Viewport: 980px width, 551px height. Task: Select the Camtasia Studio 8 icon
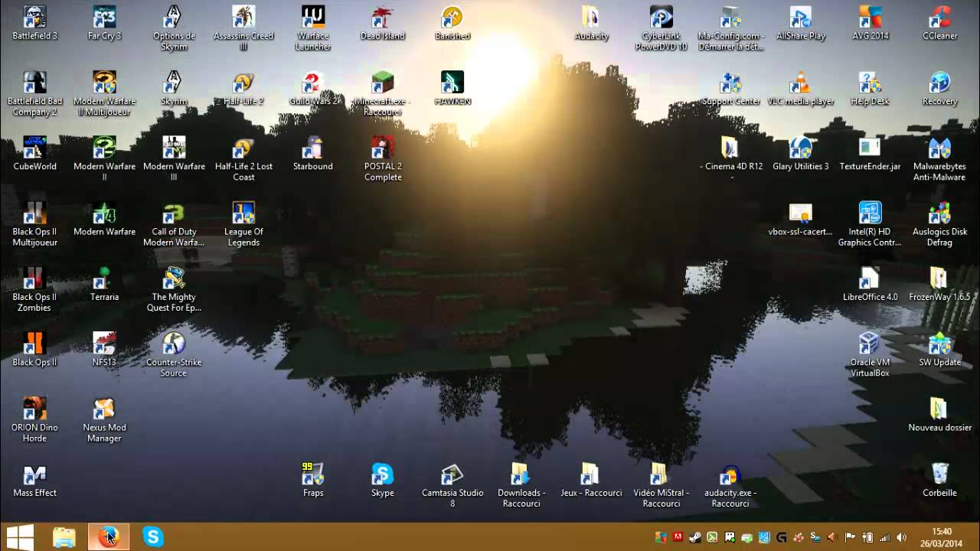tap(452, 474)
